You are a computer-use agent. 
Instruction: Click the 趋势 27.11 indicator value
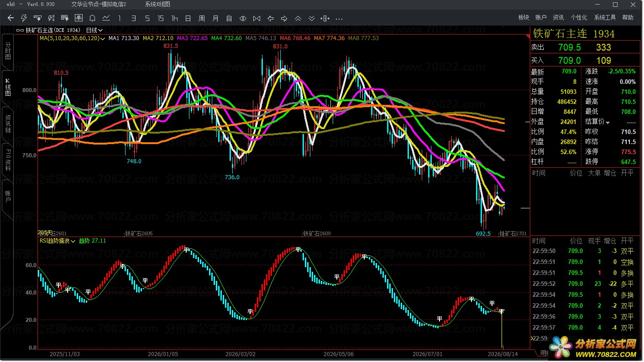pyautogui.click(x=92, y=241)
